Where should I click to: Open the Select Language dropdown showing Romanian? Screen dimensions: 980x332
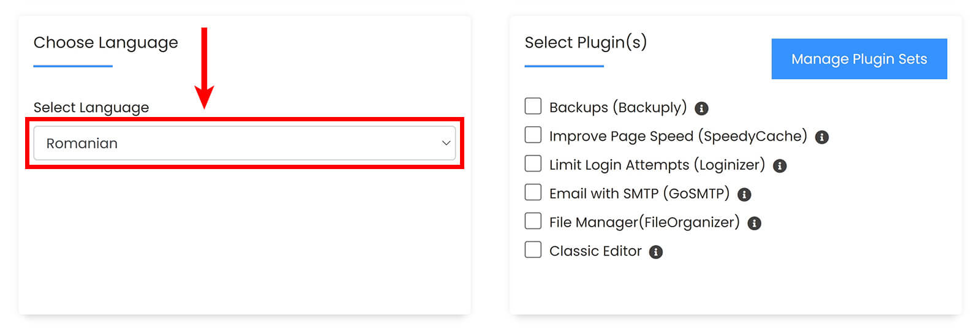point(244,143)
